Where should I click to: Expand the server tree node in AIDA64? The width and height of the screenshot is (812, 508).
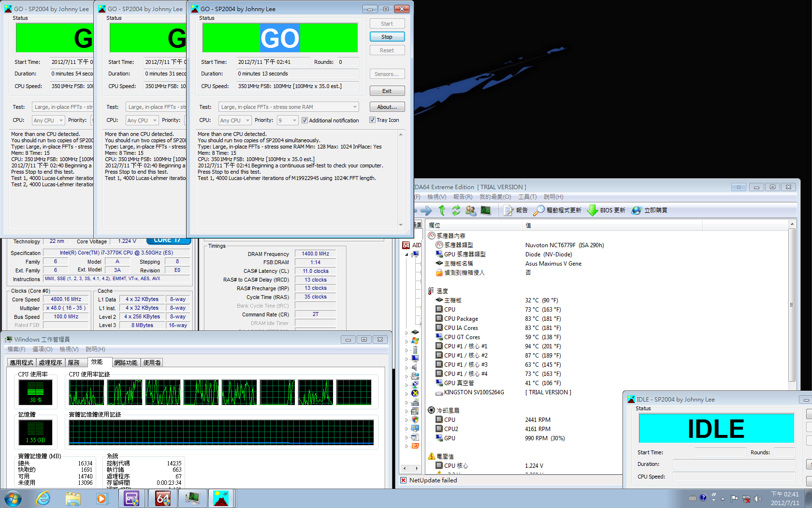406,350
